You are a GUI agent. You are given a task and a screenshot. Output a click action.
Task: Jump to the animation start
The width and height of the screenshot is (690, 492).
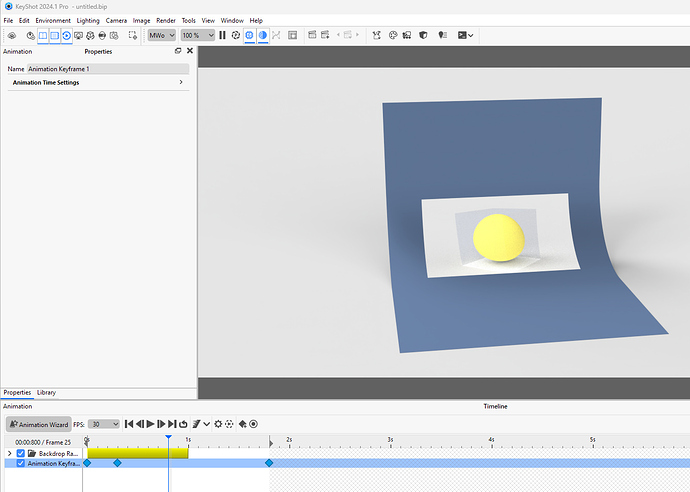129,424
